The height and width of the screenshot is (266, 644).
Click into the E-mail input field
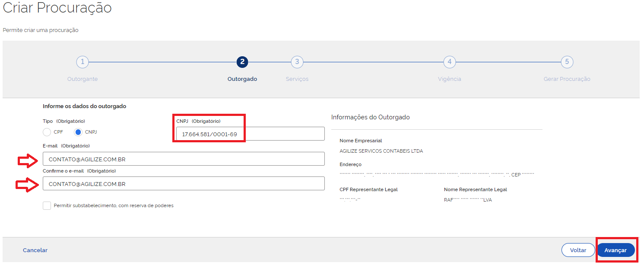click(x=184, y=159)
